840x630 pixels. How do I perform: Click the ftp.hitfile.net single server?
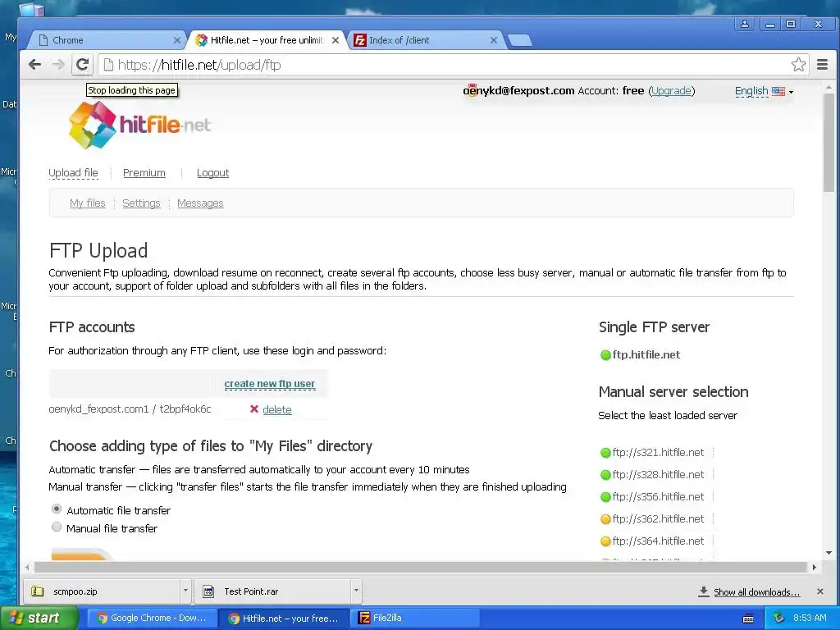point(646,354)
